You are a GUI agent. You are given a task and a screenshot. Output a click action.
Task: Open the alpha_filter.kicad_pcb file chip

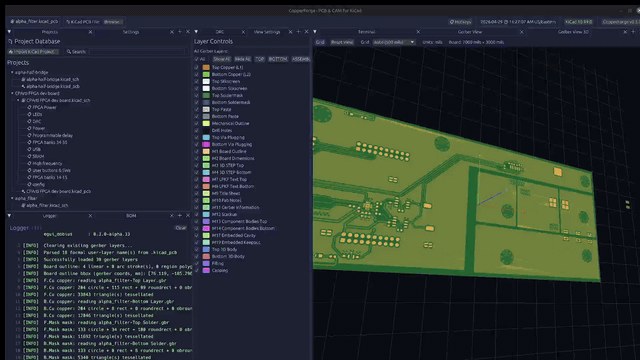(x=34, y=21)
